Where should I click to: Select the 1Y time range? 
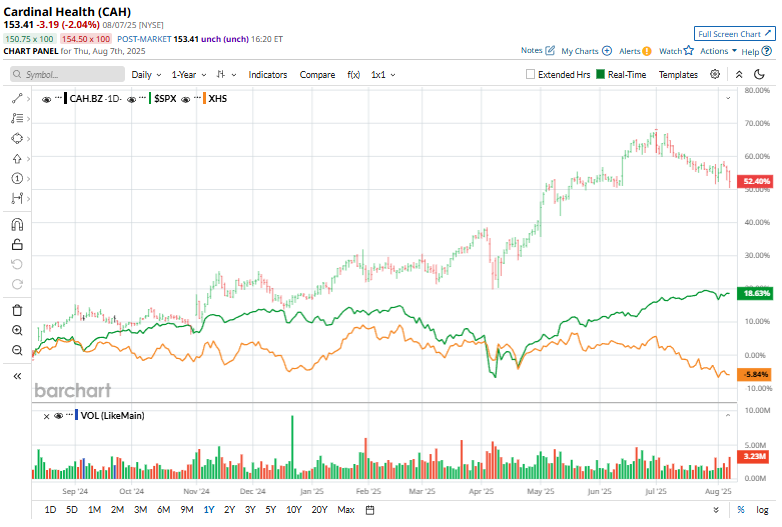[x=209, y=510]
